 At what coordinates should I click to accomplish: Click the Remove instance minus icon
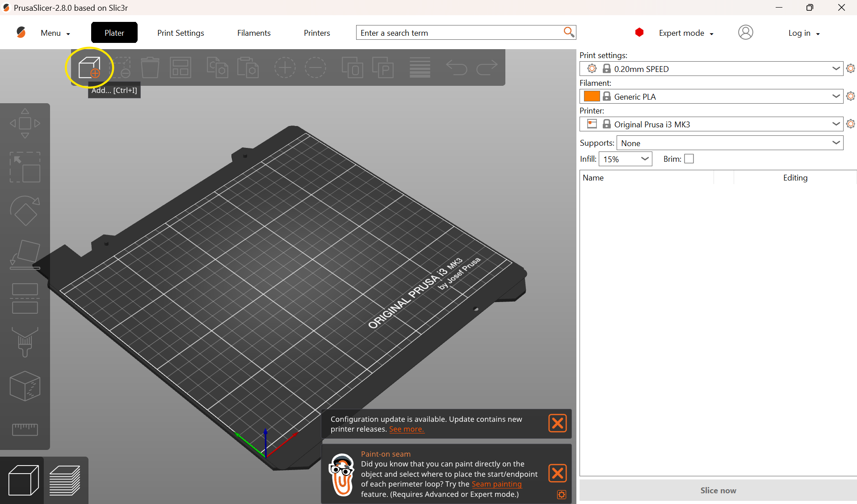(315, 67)
